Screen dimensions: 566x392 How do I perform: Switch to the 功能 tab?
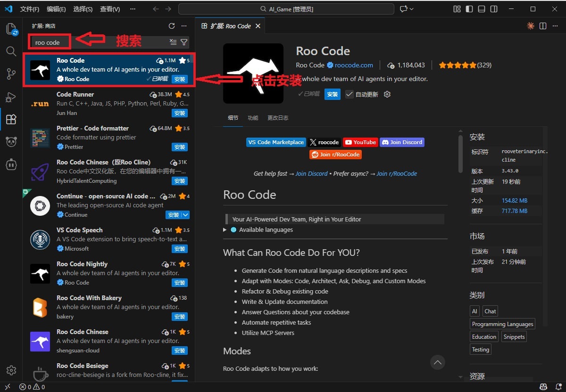(x=253, y=118)
